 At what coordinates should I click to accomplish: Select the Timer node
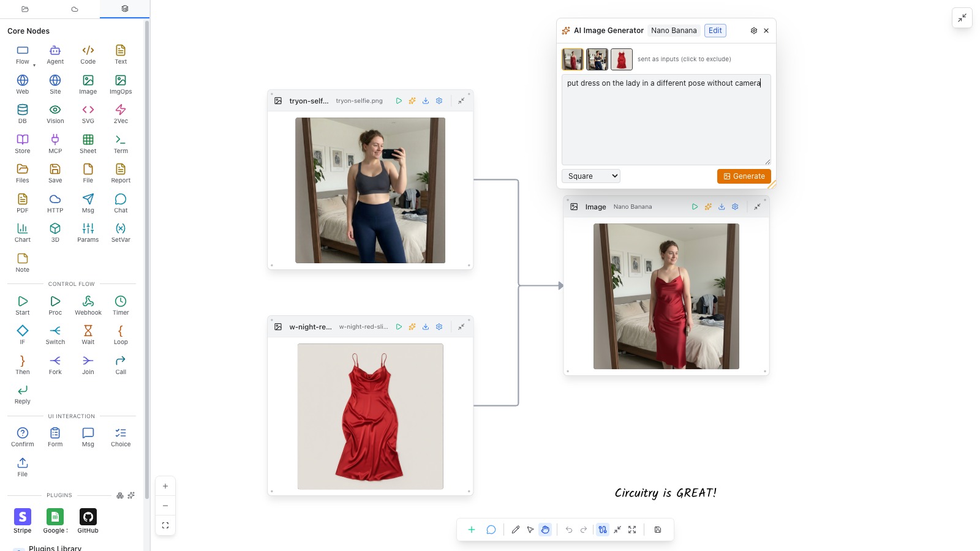click(x=121, y=305)
